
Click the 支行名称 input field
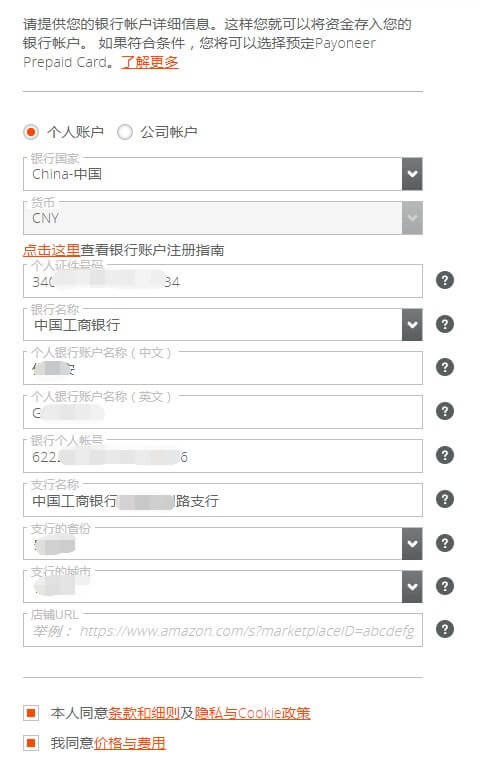tap(223, 500)
